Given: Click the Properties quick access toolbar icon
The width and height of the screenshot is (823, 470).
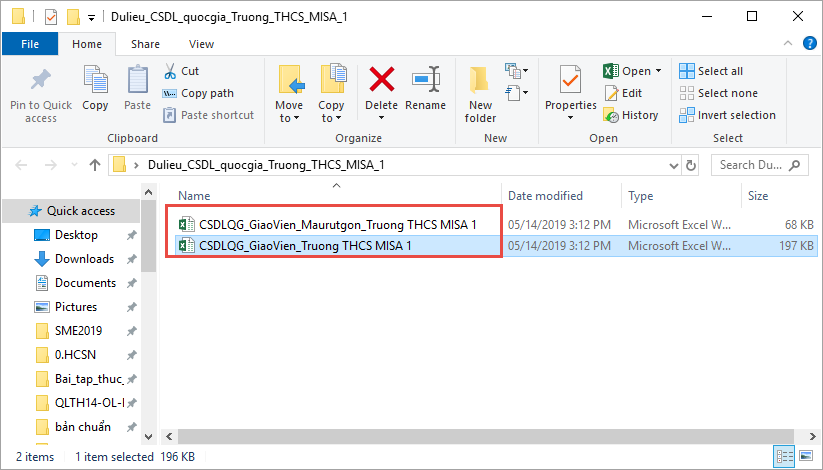Looking at the screenshot, I should coord(51,17).
